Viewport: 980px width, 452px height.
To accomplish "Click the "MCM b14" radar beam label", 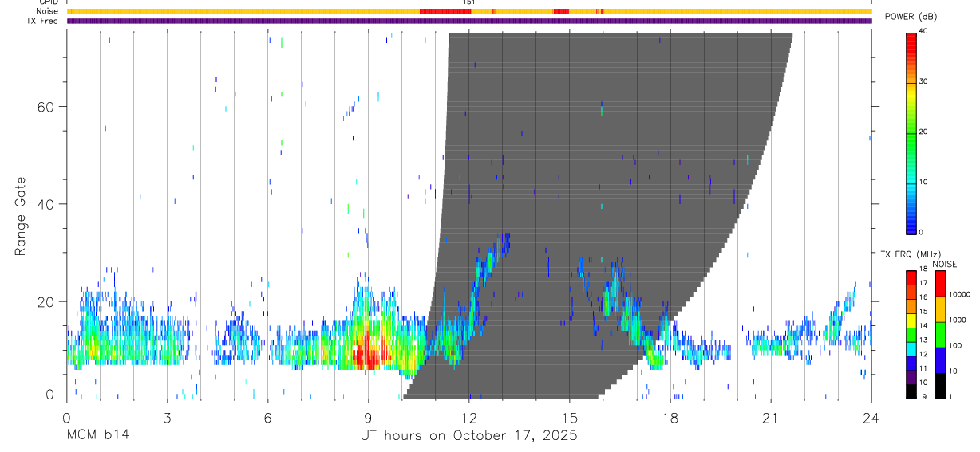I will coord(97,435).
